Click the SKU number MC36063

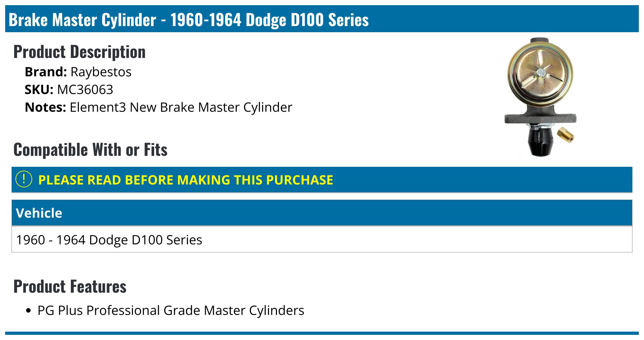[85, 90]
